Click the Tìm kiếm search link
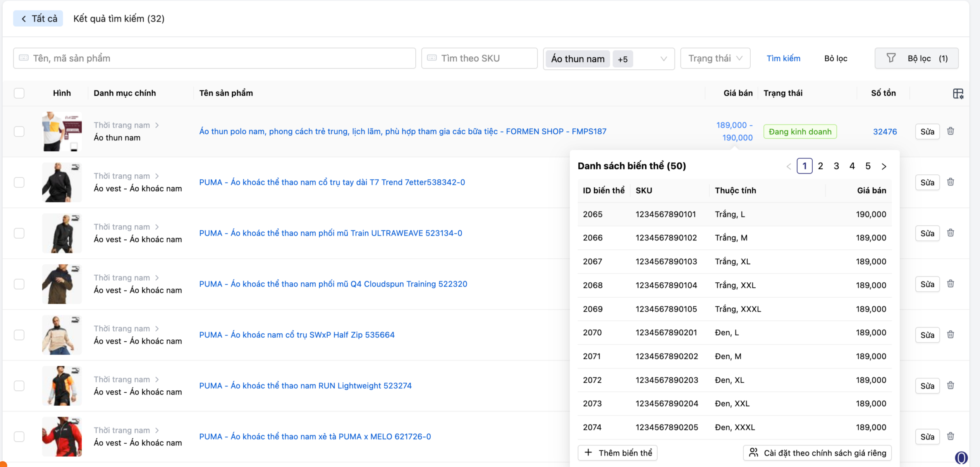 click(783, 58)
